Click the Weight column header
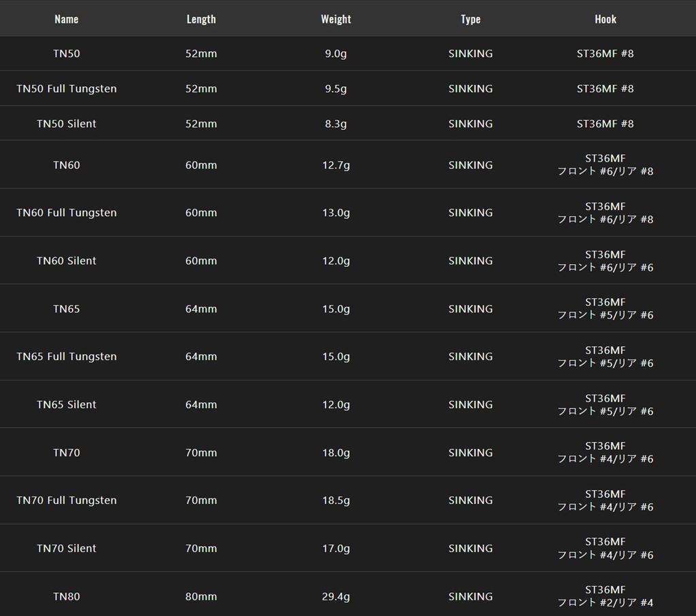This screenshot has width=696, height=616. click(336, 19)
